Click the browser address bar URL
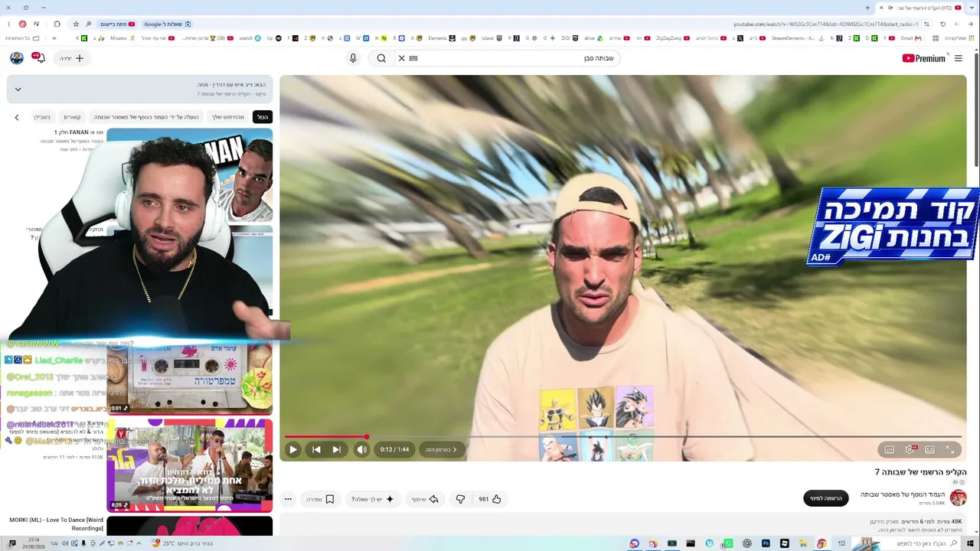The image size is (980, 551). click(826, 24)
